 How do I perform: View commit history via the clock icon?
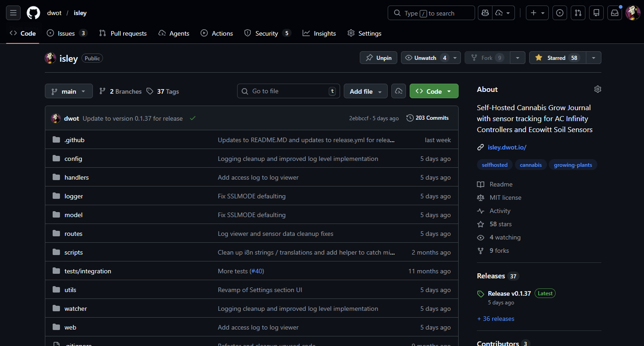point(410,117)
